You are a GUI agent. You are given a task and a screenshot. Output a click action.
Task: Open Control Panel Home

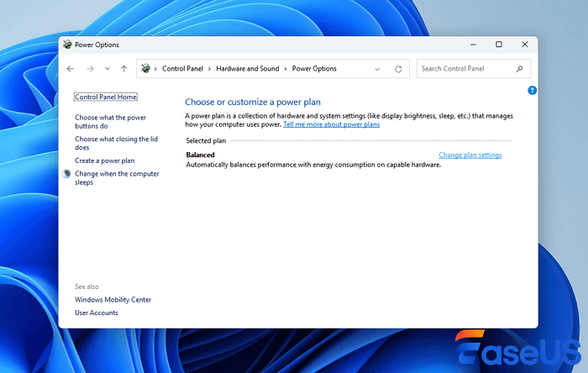coord(106,97)
